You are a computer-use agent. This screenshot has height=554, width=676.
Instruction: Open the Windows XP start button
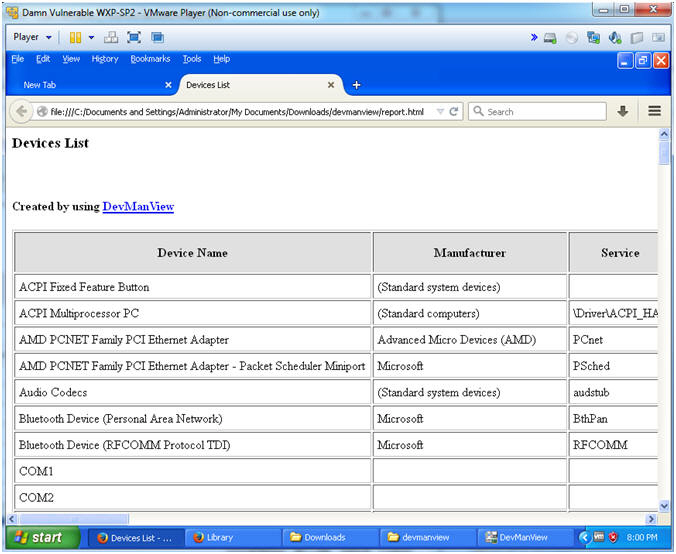click(x=43, y=538)
